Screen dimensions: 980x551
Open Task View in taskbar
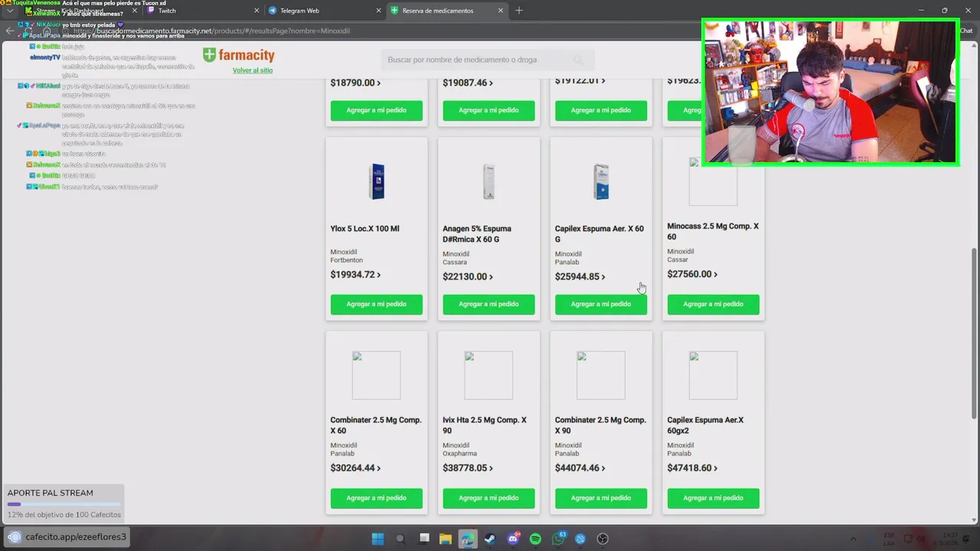pos(424,539)
